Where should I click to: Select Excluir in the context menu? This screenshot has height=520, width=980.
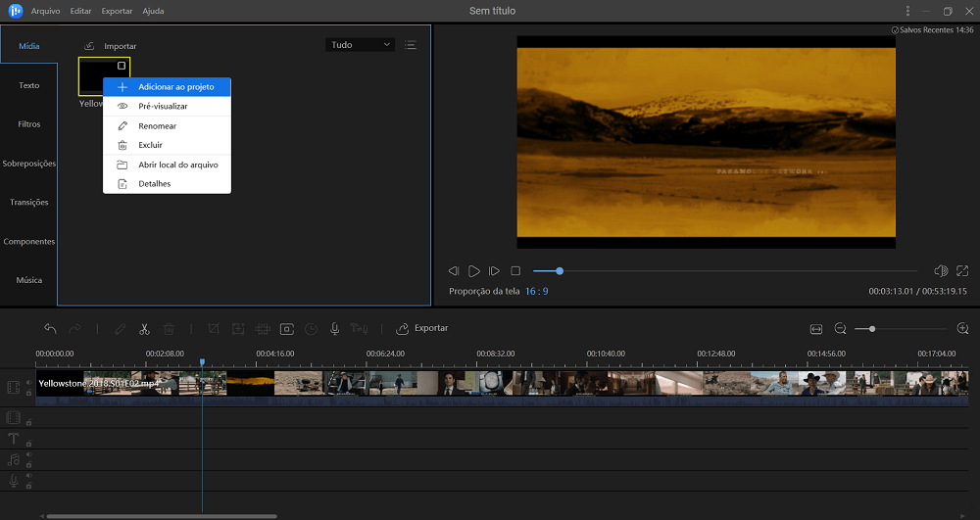click(x=167, y=145)
